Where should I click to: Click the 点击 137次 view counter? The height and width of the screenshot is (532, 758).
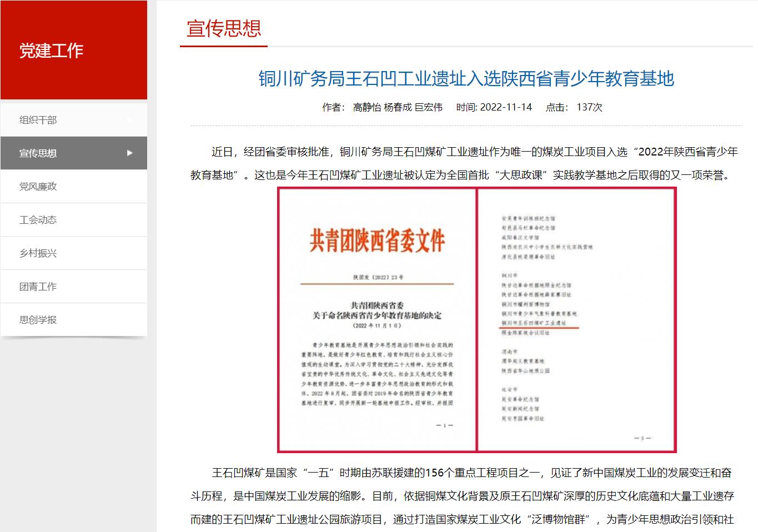574,107
